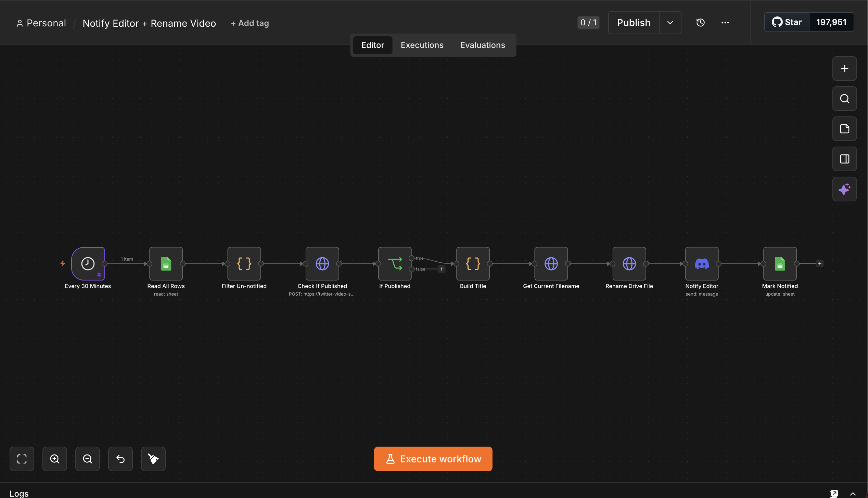Click the 'send: message' subtitle
This screenshot has height=498, width=868.
pyautogui.click(x=702, y=294)
